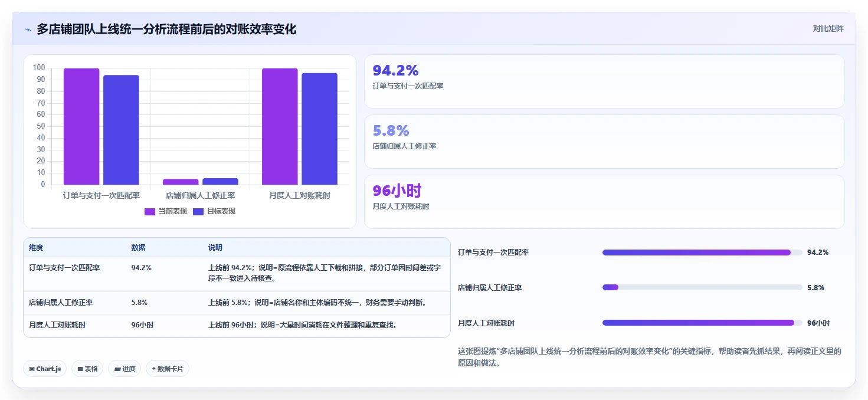Click the 5.8% data card value
868x400 pixels.
tap(391, 130)
